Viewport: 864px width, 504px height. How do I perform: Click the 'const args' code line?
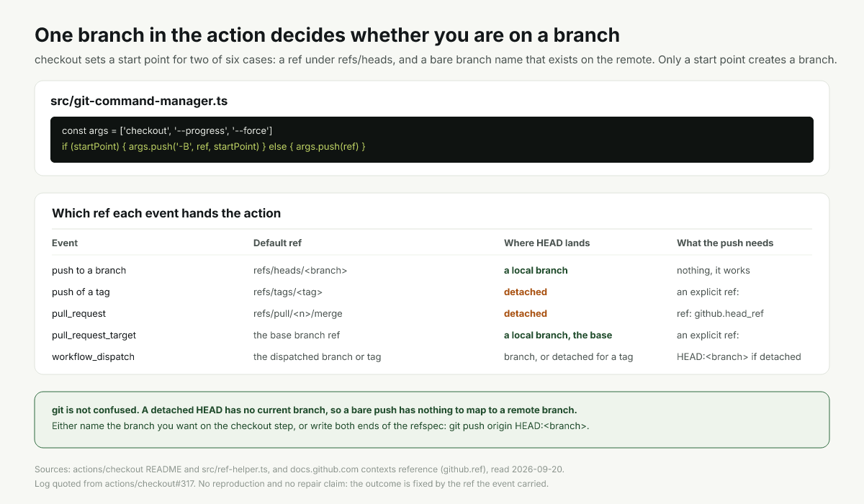pos(167,130)
